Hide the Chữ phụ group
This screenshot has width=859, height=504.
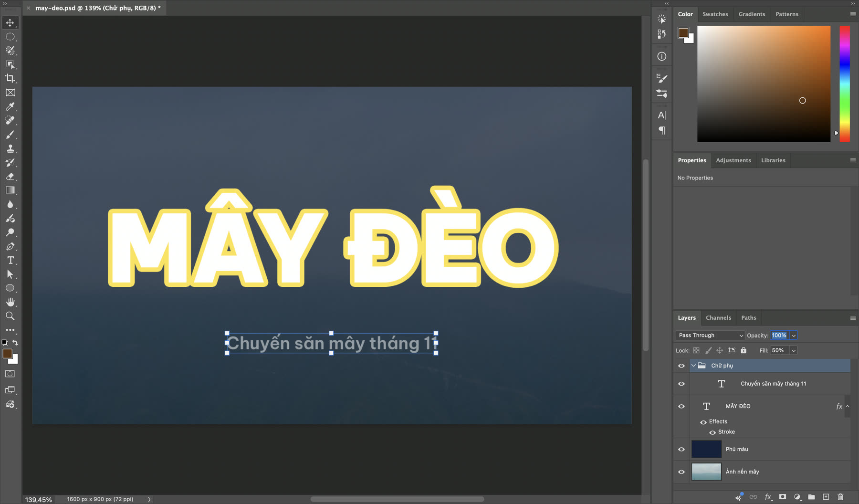click(681, 366)
